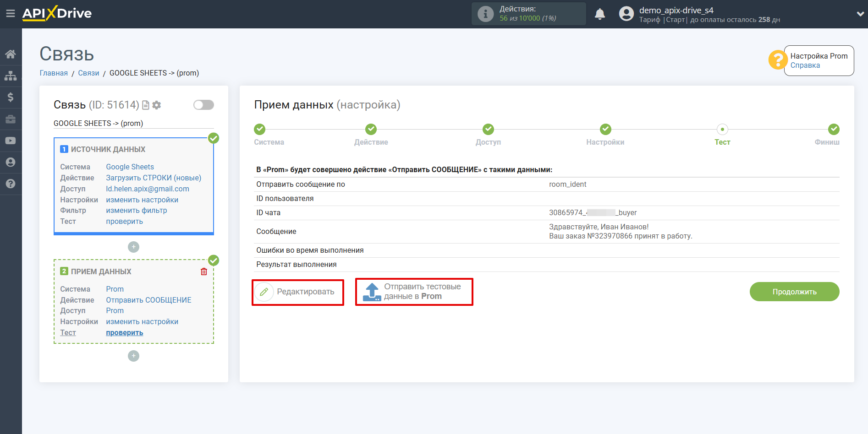The image size is (868, 434).
Task: Open the YouTube video sidebar icon
Action: [x=11, y=141]
